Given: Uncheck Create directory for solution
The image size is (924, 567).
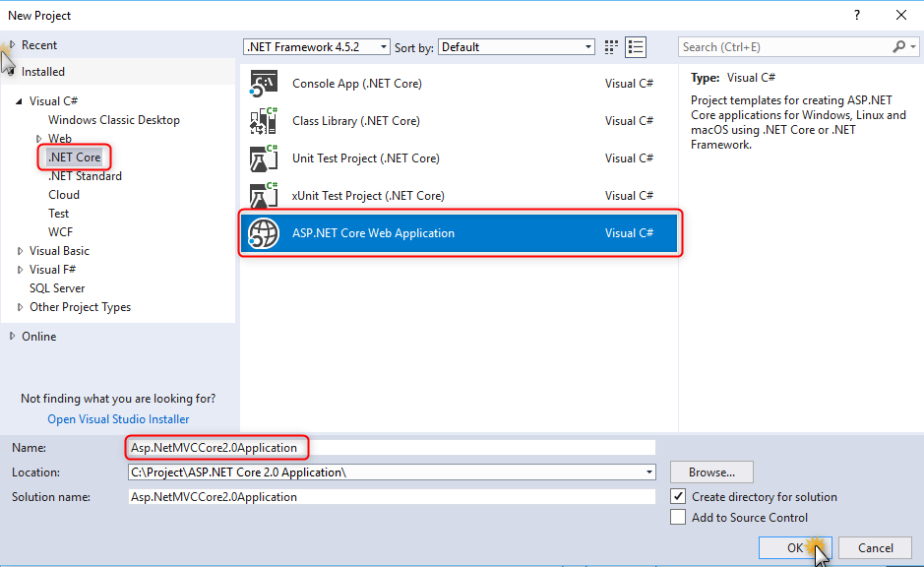Looking at the screenshot, I should (x=678, y=496).
